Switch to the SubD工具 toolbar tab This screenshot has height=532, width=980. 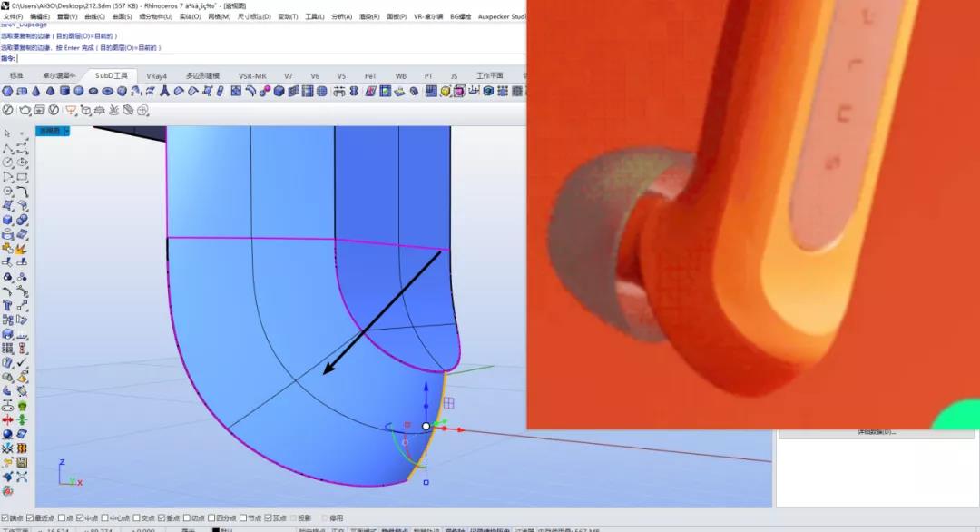click(x=112, y=75)
